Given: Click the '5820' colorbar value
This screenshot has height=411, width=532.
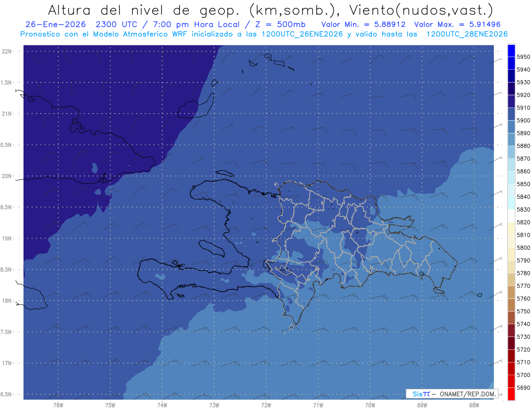Looking at the screenshot, I should [524, 222].
